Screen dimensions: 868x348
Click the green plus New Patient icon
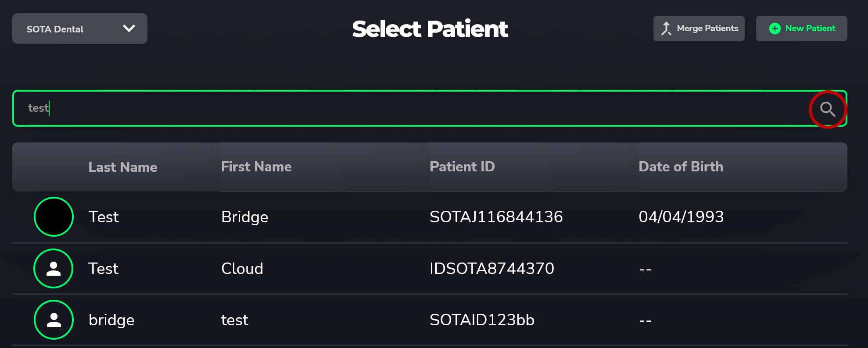(x=775, y=28)
